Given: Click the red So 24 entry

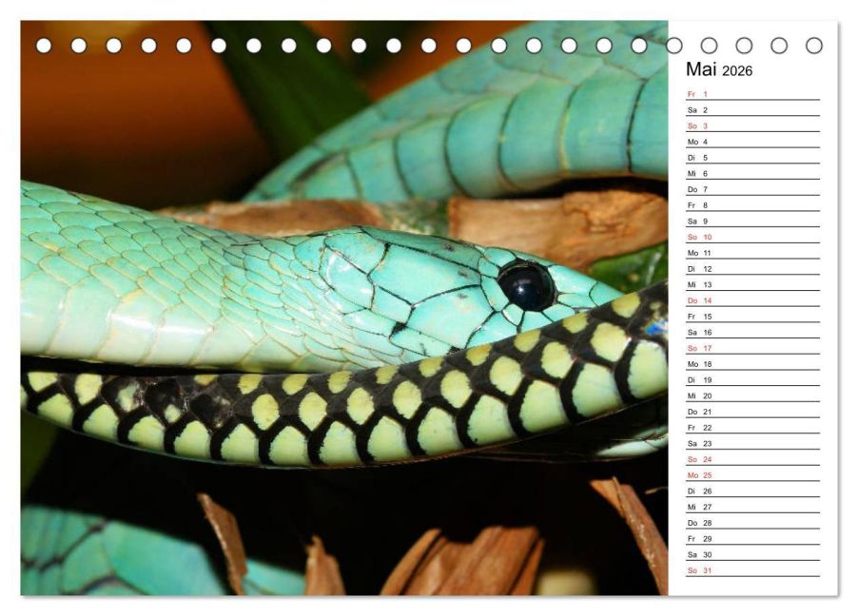Looking at the screenshot, I should [x=751, y=459].
